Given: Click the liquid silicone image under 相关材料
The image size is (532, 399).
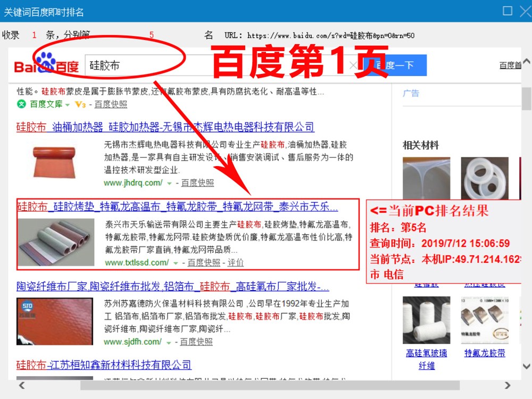Looking at the screenshot, I should 427,178.
